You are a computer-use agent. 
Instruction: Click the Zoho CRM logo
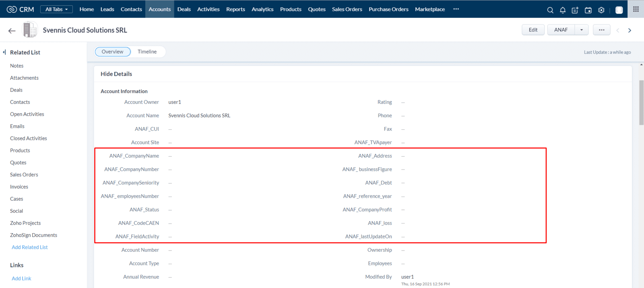[20, 9]
